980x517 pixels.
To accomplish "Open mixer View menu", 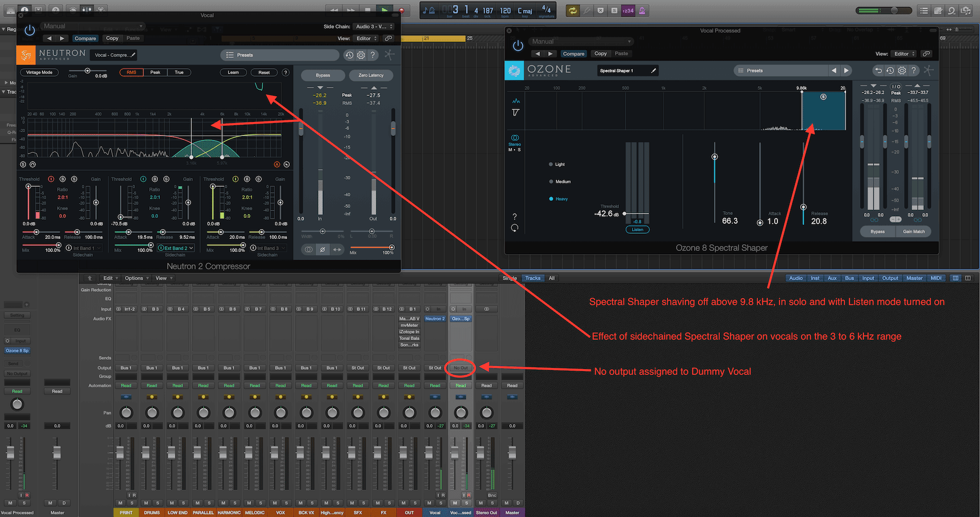I will (163, 278).
